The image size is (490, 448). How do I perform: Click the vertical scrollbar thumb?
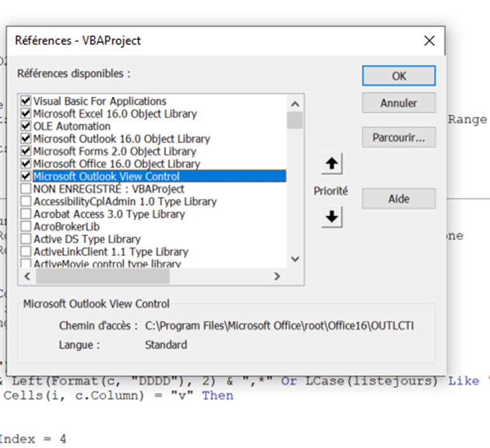[x=295, y=121]
